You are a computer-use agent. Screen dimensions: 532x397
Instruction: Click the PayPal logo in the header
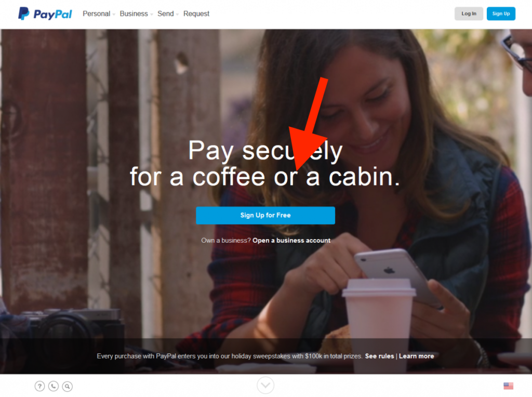pos(45,14)
